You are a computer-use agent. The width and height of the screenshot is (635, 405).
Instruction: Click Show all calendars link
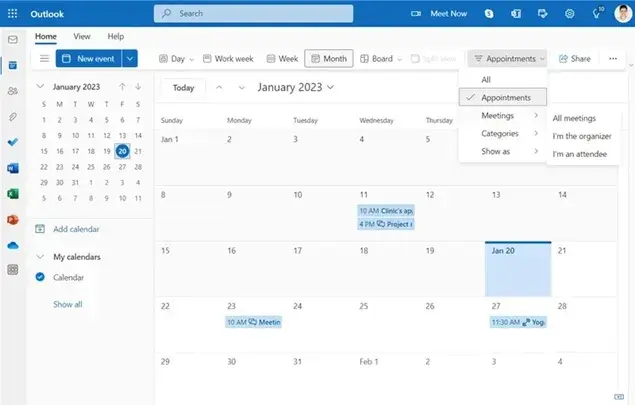tap(68, 304)
